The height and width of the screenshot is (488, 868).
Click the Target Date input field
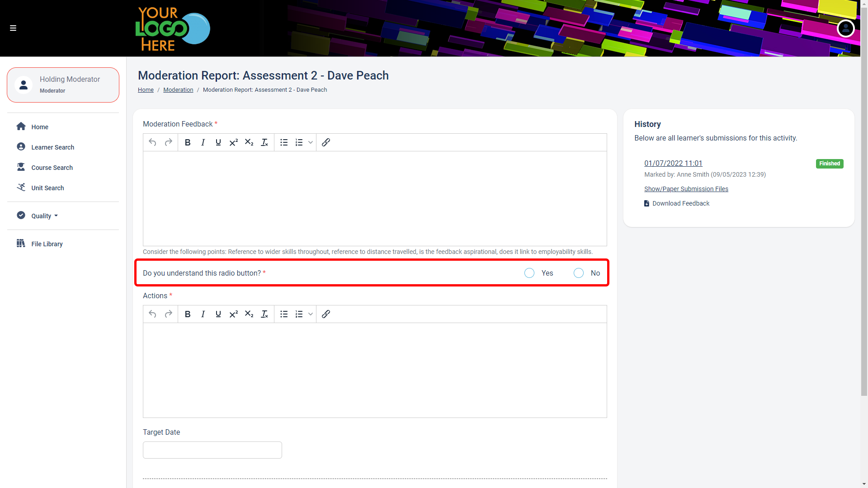(x=212, y=450)
